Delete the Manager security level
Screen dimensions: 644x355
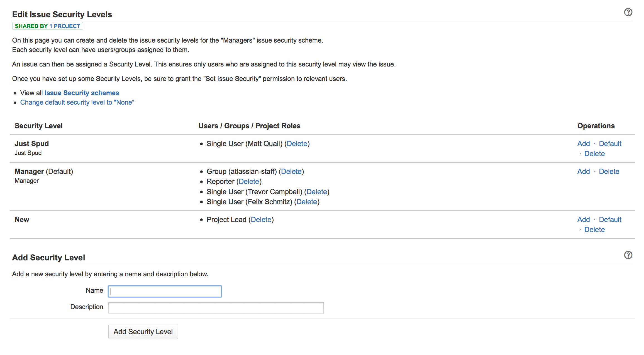pyautogui.click(x=609, y=171)
